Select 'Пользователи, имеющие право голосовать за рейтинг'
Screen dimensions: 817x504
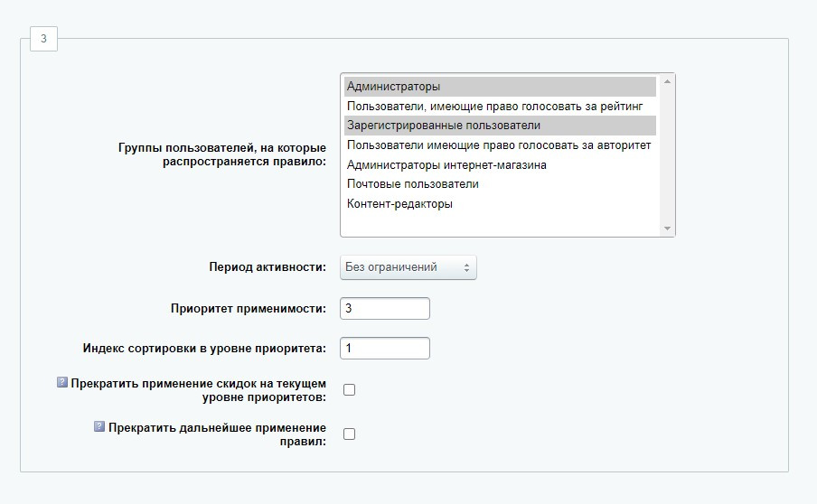500,107
